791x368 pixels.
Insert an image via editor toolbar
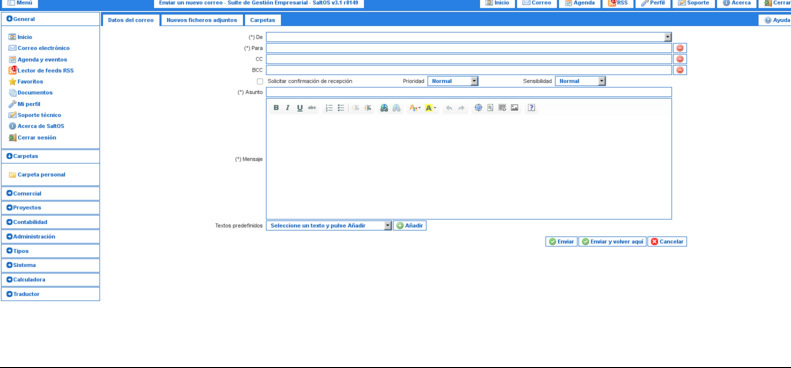tap(515, 108)
